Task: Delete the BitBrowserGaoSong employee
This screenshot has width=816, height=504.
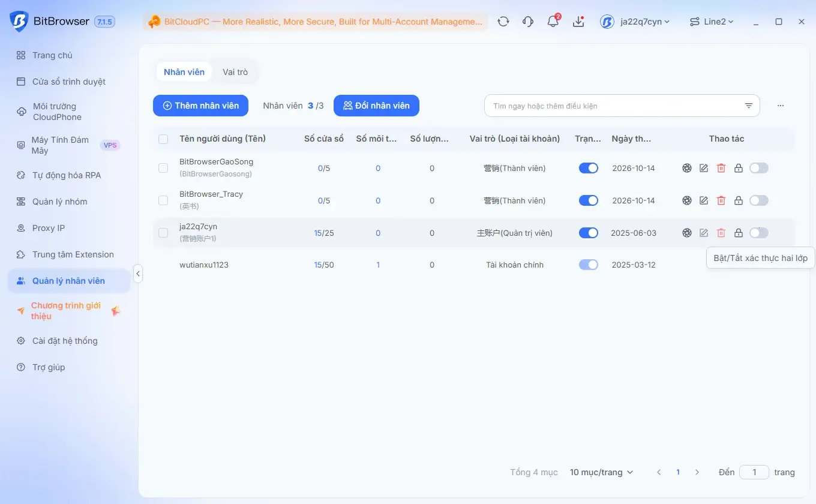Action: pyautogui.click(x=721, y=168)
